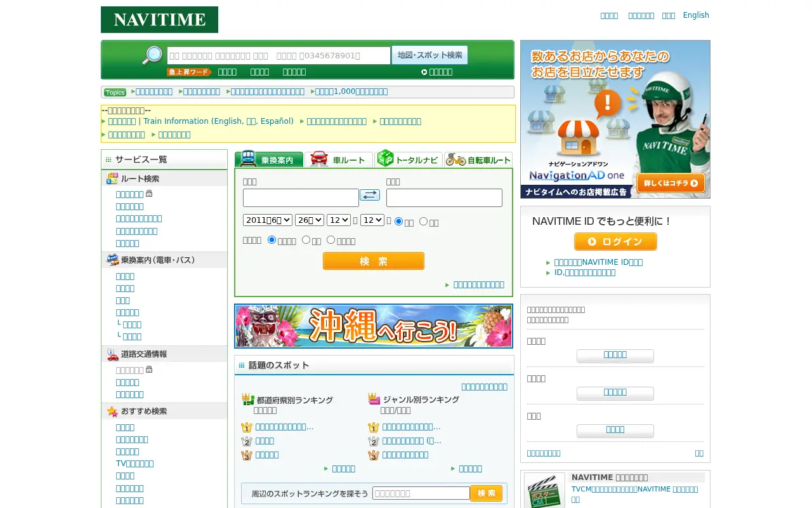Click the lock icon in the ルート検索 list

coord(149,194)
